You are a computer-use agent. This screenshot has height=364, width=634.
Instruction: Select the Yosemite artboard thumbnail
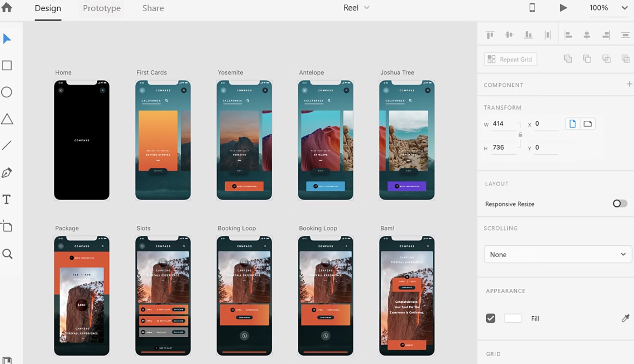(x=244, y=140)
